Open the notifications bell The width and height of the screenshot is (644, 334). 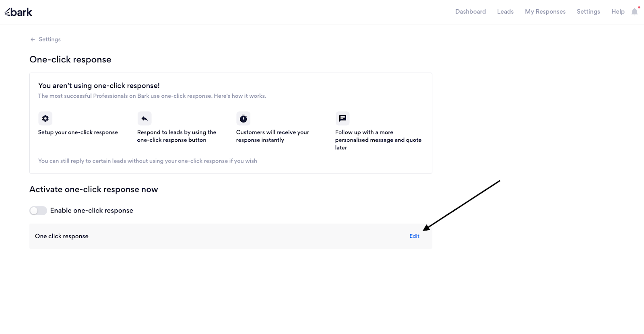point(635,12)
